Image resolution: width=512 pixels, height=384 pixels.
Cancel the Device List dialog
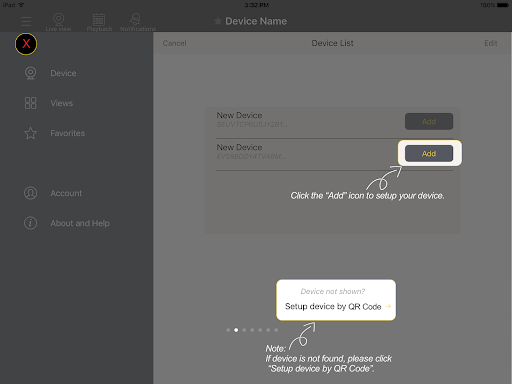tap(174, 43)
